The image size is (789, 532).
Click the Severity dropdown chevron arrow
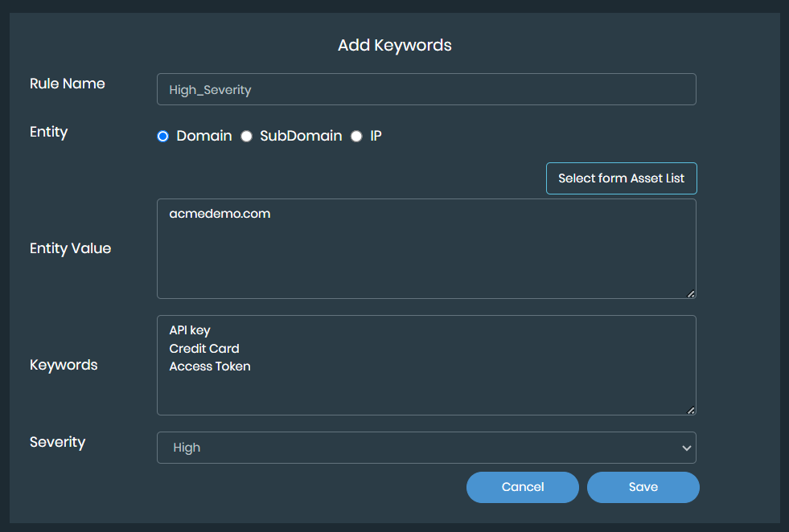click(x=686, y=448)
